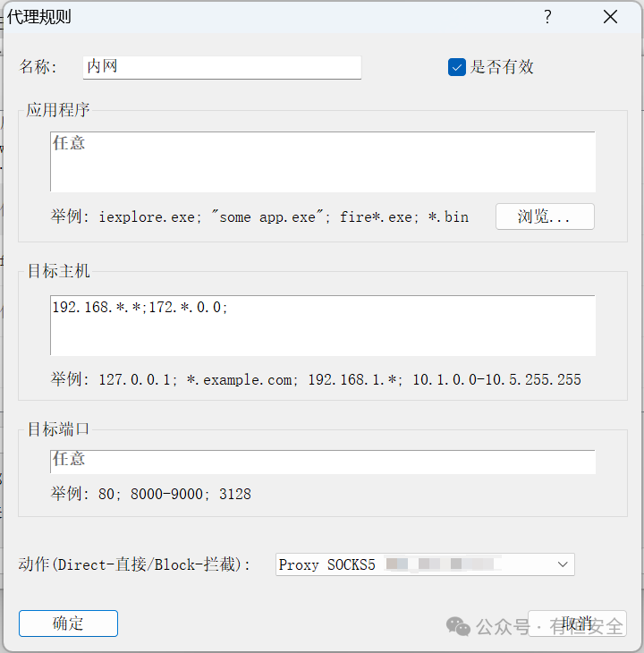Click the 目标端口 group title
This screenshot has width=644, height=653.
point(58,429)
